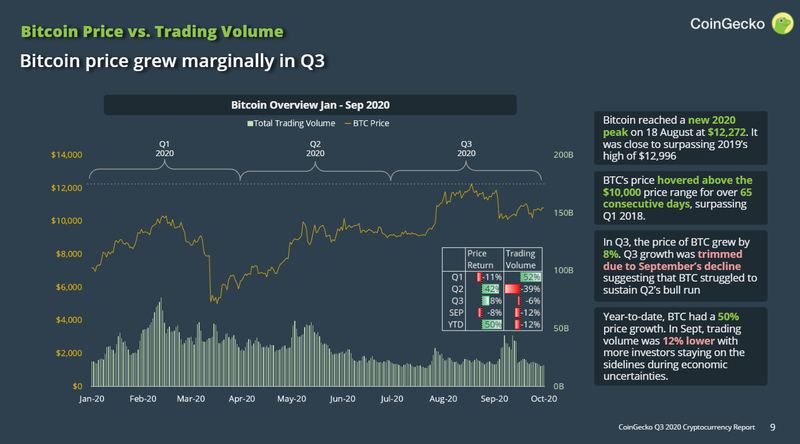Click the Q3 2020 bracket label
Screen dimensions: 800x444
point(466,149)
